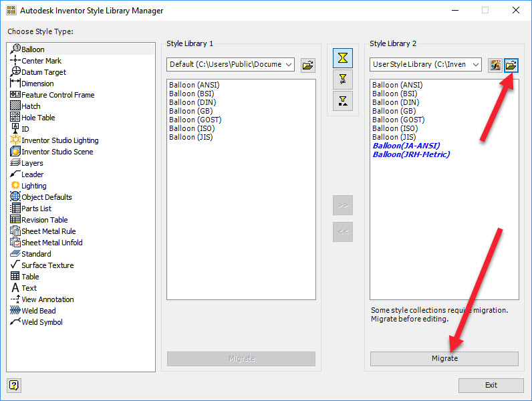Select the Lighting style type
532x401 pixels.
point(29,186)
